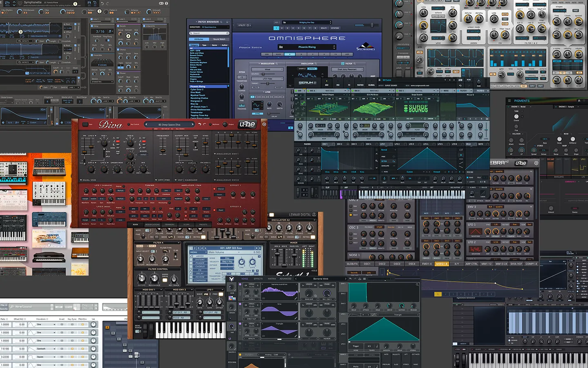Click SYNC button under Omnisphere LFO
The image size is (588, 368).
[x=258, y=114]
